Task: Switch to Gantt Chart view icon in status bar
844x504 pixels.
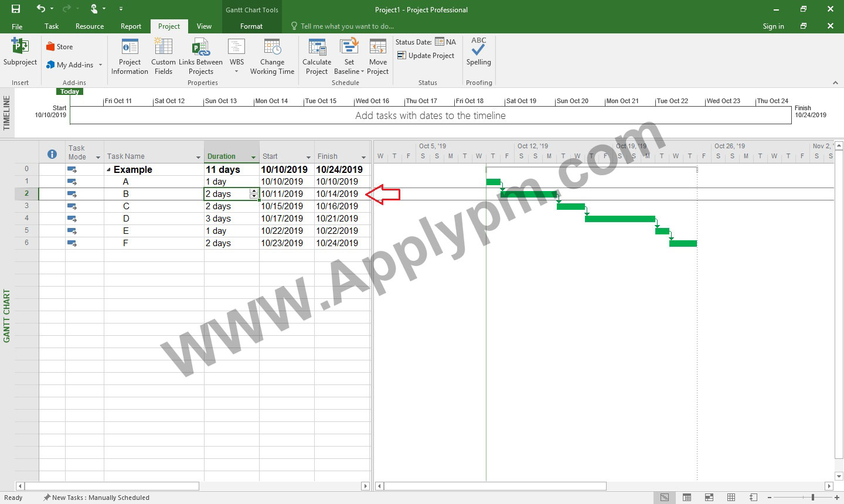Action: click(664, 498)
